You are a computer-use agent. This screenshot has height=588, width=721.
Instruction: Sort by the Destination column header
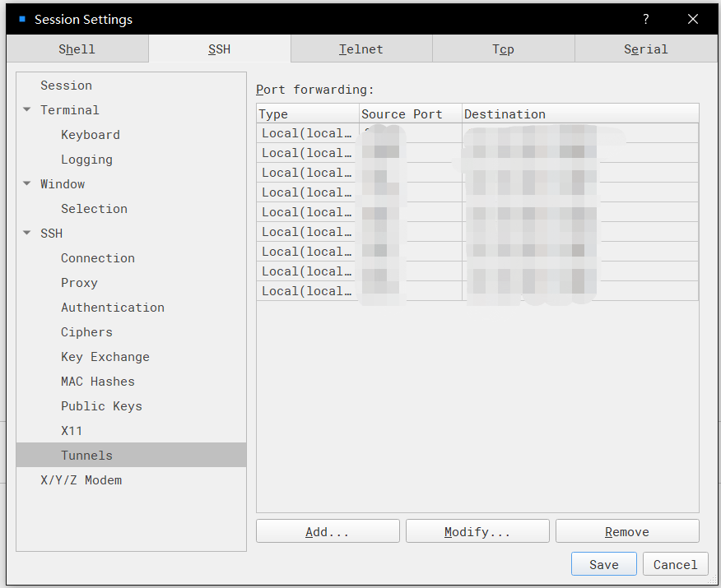(580, 113)
